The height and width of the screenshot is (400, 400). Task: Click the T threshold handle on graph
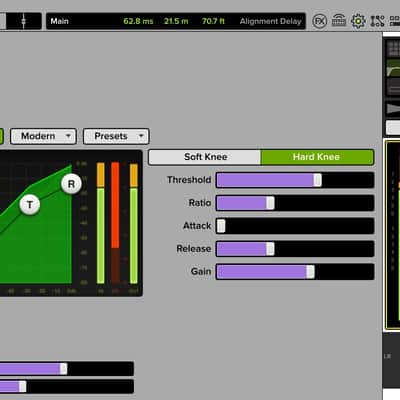click(30, 204)
